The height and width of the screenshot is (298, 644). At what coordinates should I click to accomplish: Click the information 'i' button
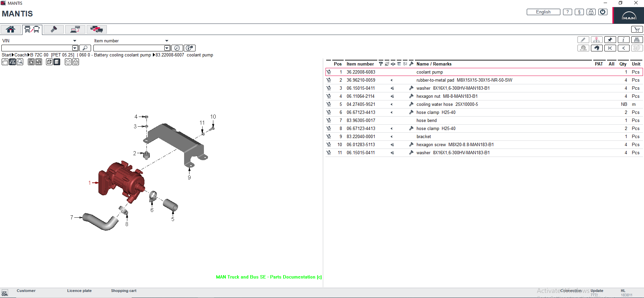pos(624,40)
